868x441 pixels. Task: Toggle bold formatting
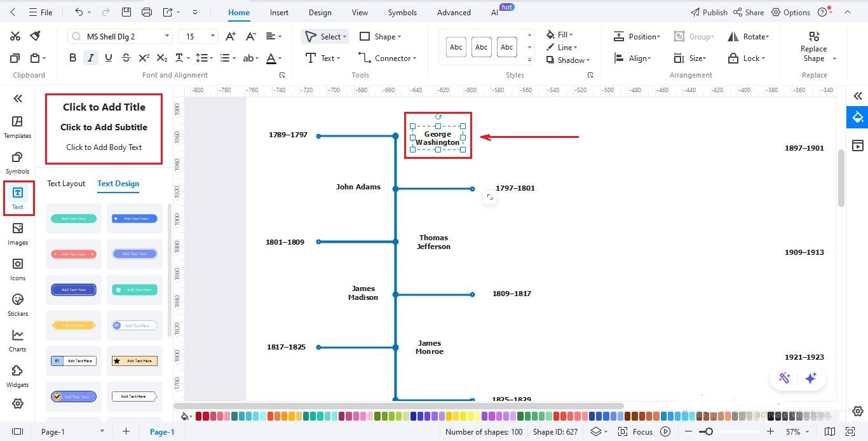[72, 57]
